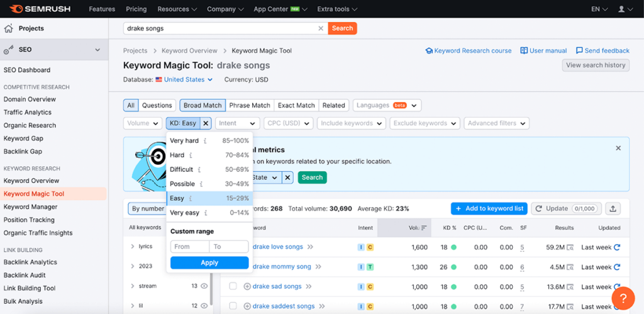This screenshot has width=644, height=314.
Task: Open the Features page
Action: [x=102, y=9]
